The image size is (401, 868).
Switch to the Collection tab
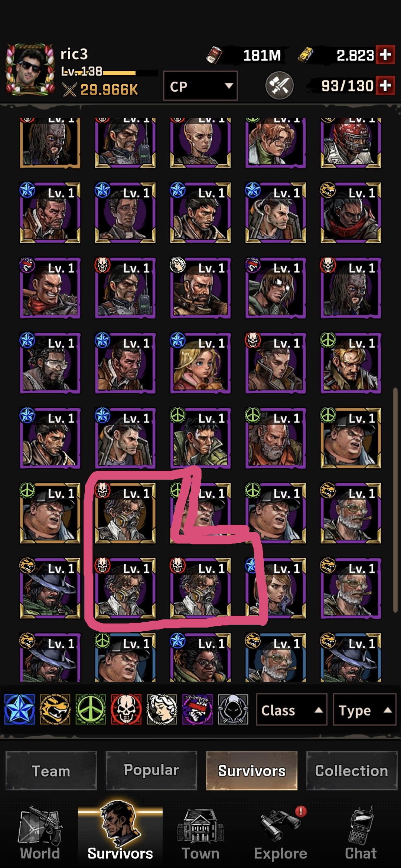tap(352, 771)
